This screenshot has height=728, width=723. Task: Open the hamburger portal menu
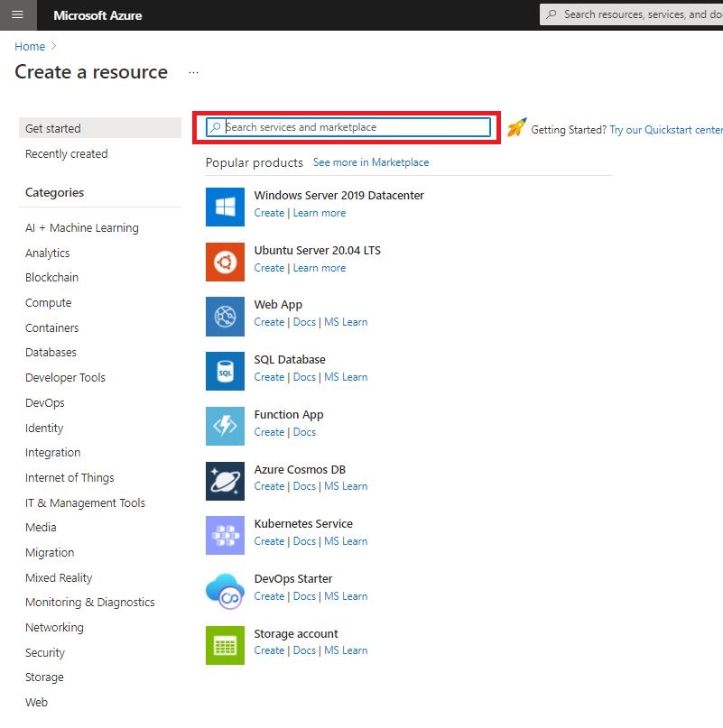point(18,14)
